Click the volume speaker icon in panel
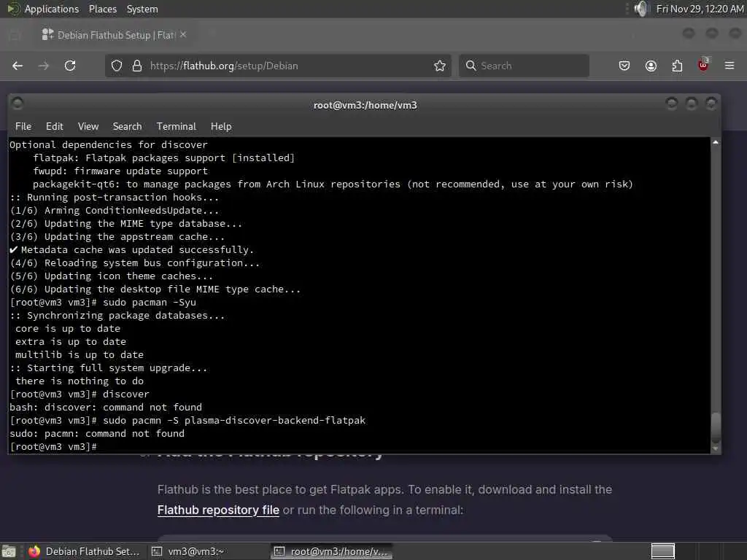The height and width of the screenshot is (560, 747). coord(642,9)
